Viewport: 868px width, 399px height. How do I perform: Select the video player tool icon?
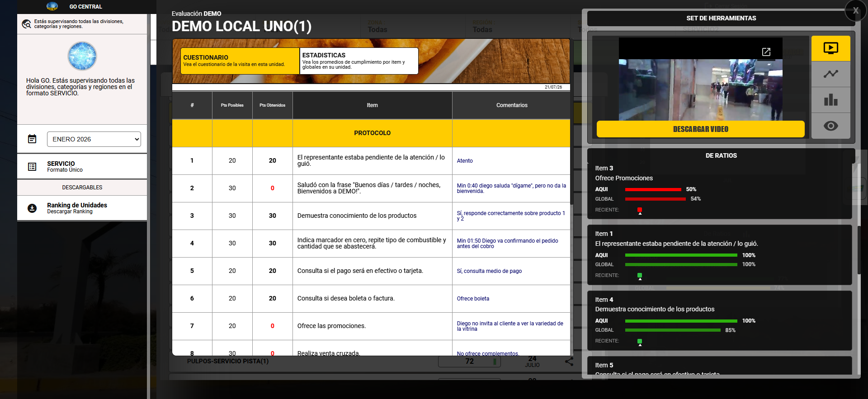click(x=831, y=48)
